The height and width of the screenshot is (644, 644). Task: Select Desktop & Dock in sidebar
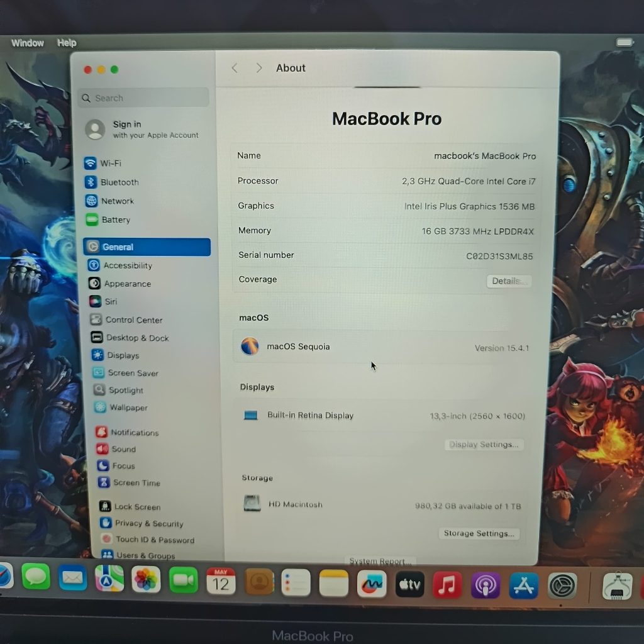tap(136, 338)
